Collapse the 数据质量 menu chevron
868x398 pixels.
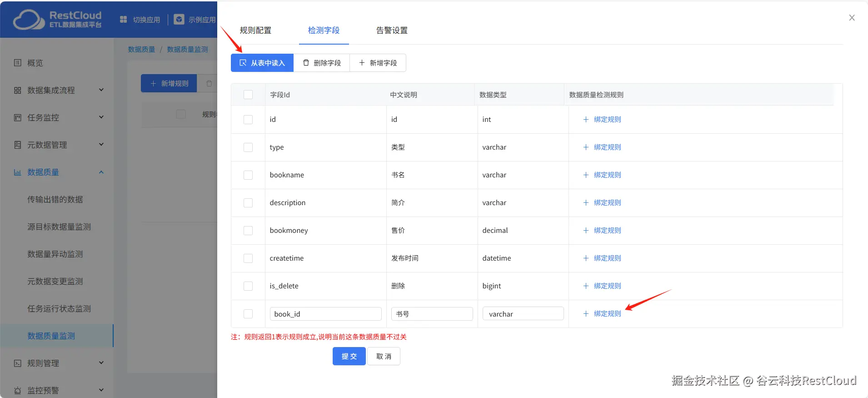pos(101,172)
